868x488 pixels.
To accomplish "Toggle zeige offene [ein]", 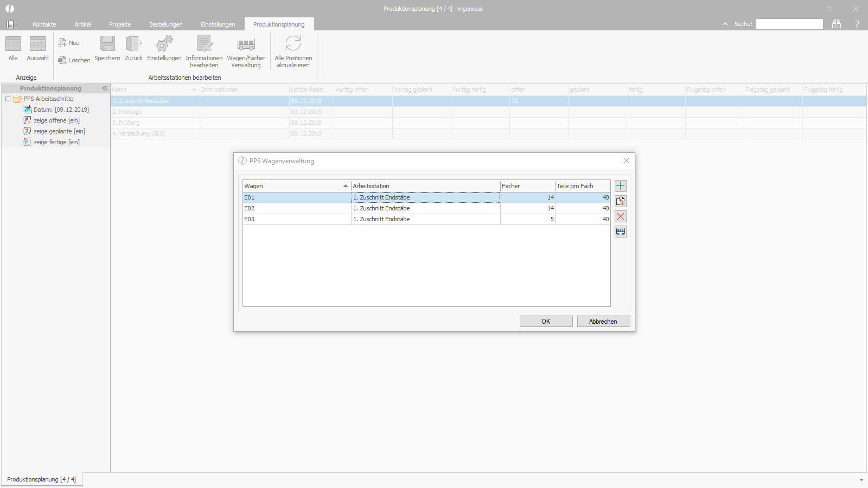I will point(52,120).
